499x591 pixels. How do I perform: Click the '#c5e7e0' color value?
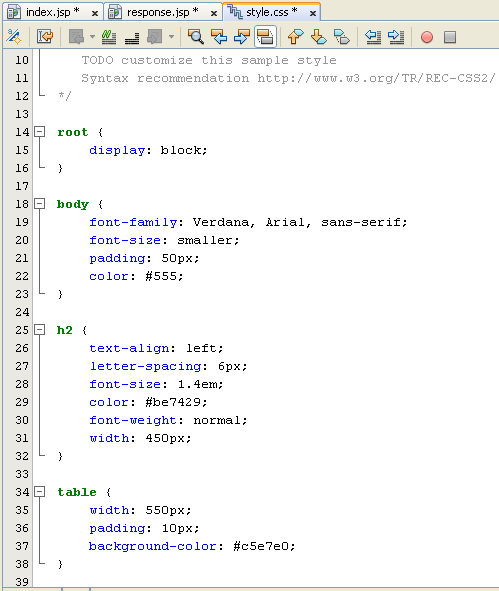click(261, 546)
